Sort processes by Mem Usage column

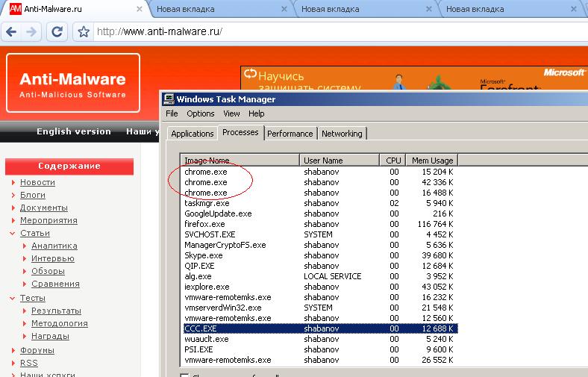432,161
